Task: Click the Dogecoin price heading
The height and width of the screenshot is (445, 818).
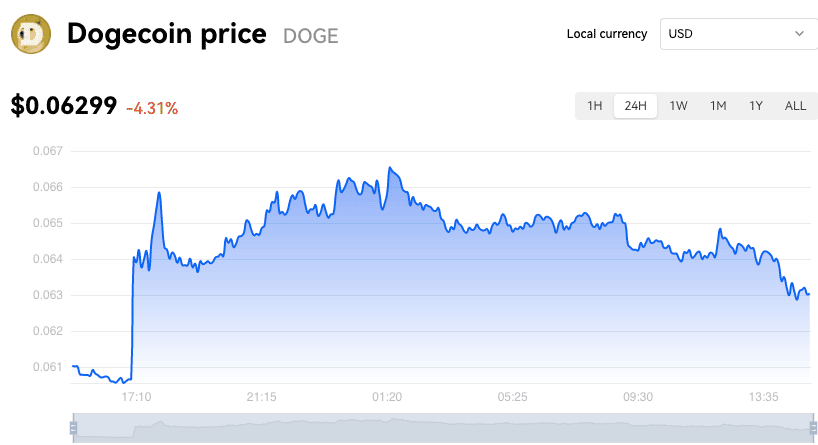Action: pos(166,34)
